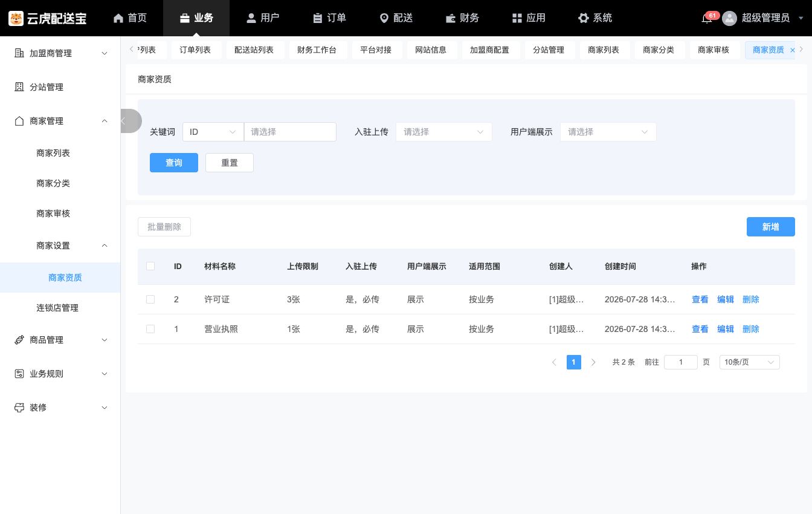Open the 首页 top navigation item
This screenshot has height=514, width=812.
coord(130,18)
